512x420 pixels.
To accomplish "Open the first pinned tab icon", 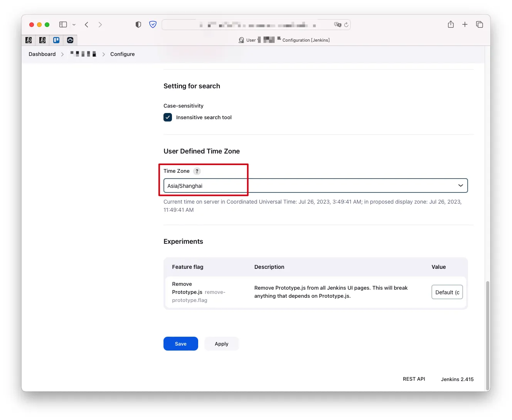I will tap(29, 40).
